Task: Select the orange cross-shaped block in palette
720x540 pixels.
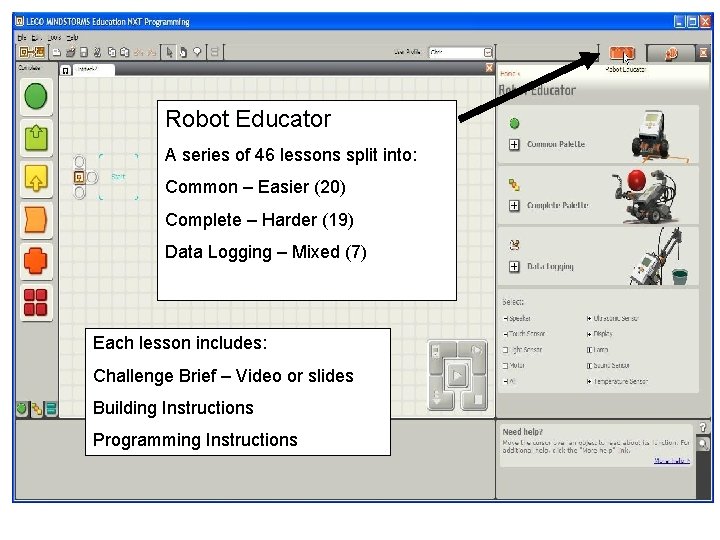Action: (36, 261)
